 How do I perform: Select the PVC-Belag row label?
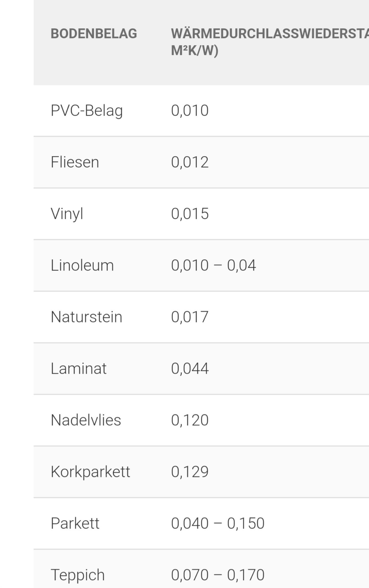87,111
